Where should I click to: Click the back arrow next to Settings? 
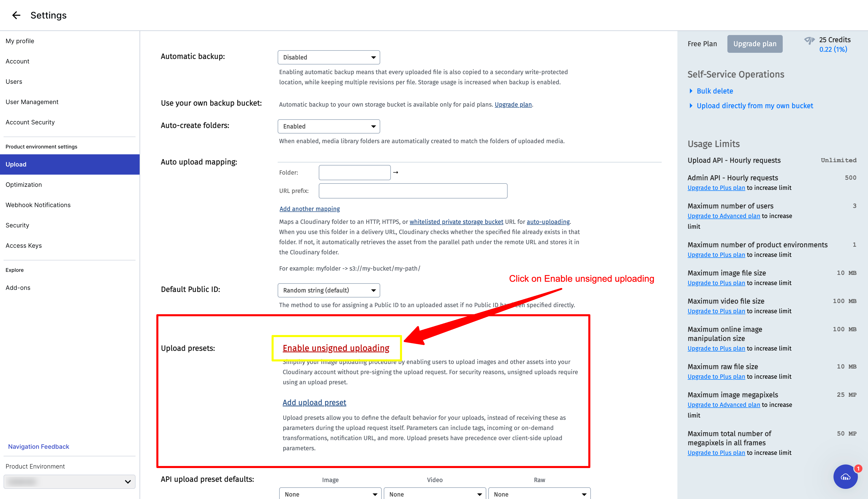16,15
